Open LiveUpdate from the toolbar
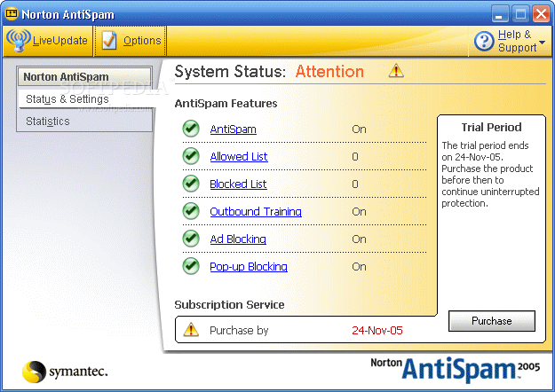Screen dimensions: 555x392 coord(47,41)
